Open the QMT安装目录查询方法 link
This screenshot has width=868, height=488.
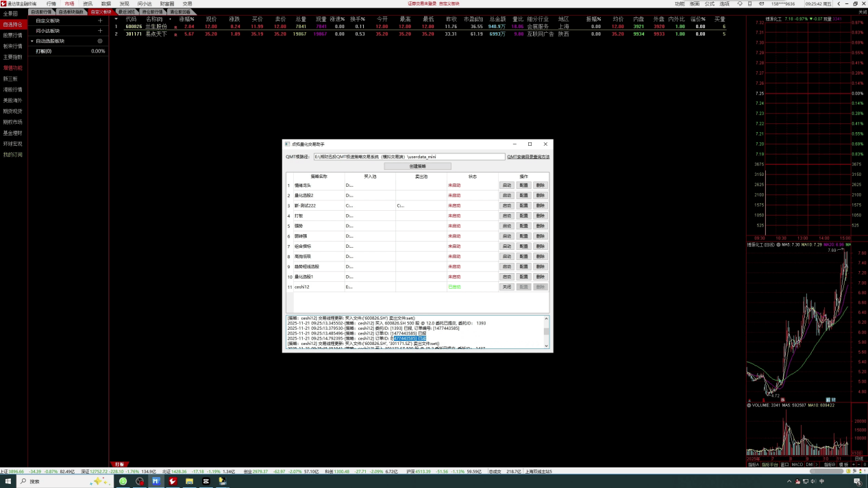[x=528, y=157]
